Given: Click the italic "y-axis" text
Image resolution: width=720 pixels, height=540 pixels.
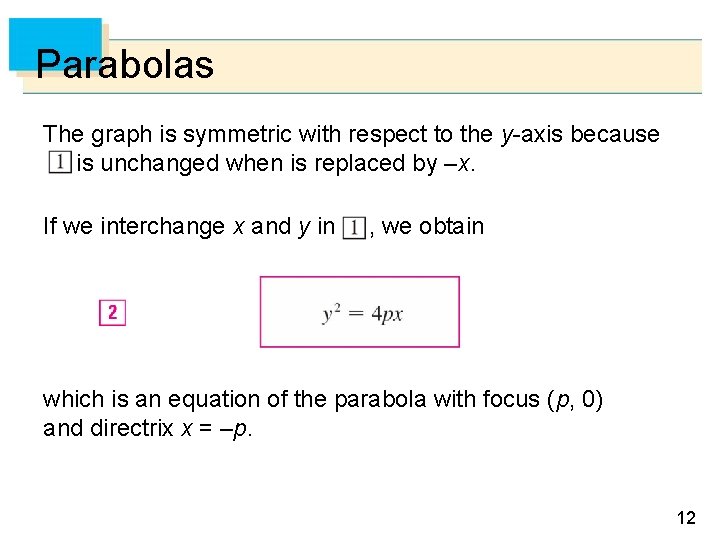Looking at the screenshot, I should pyautogui.click(x=530, y=134).
